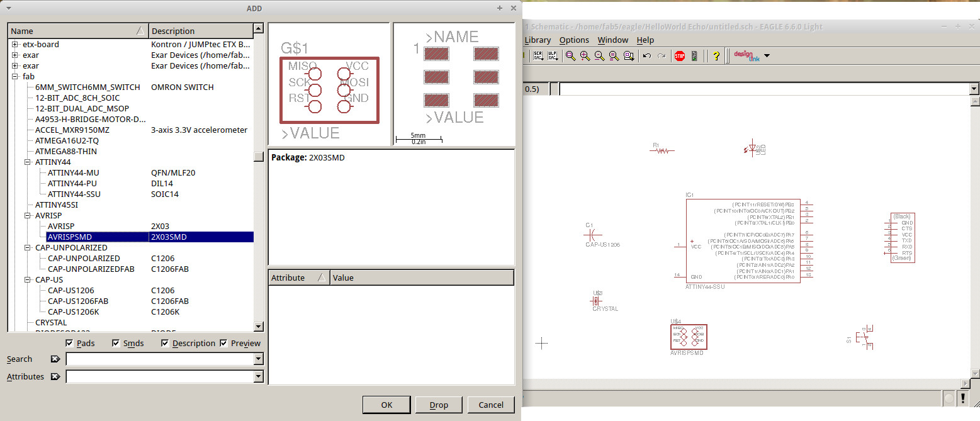The width and height of the screenshot is (980, 421).
Task: Select ATMEGA16U2-TQ entry
Action: (67, 141)
